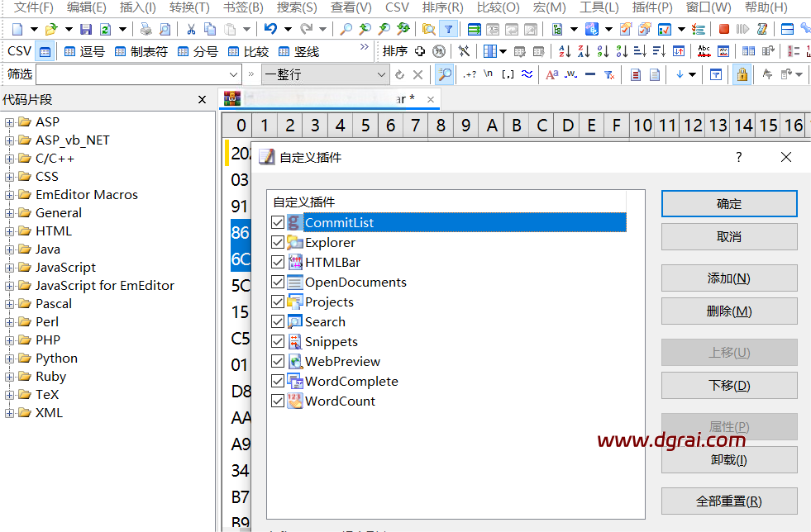Screen dimensions: 811x532
Task: Open the 工具(L) menu
Action: click(x=599, y=7)
